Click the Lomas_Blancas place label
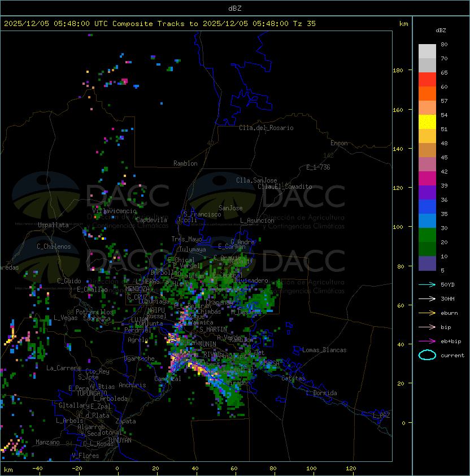 pos(324,350)
